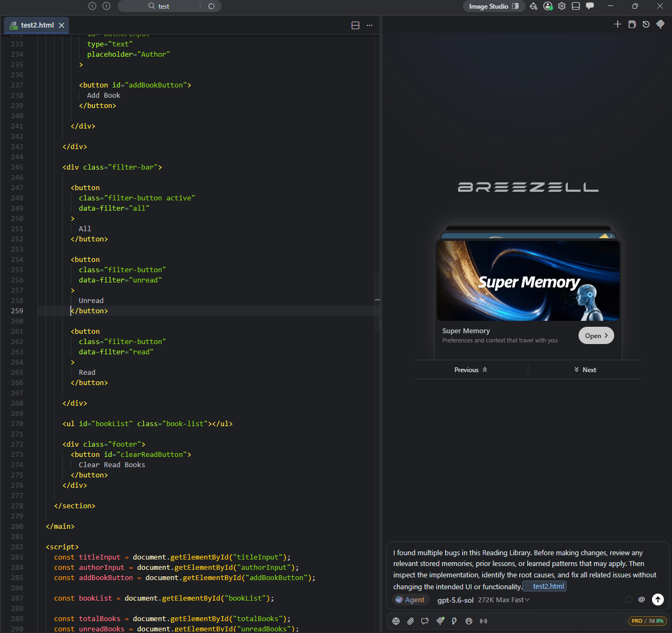Click the line number 259 in the gutter
The width and height of the screenshot is (672, 633).
click(x=17, y=311)
